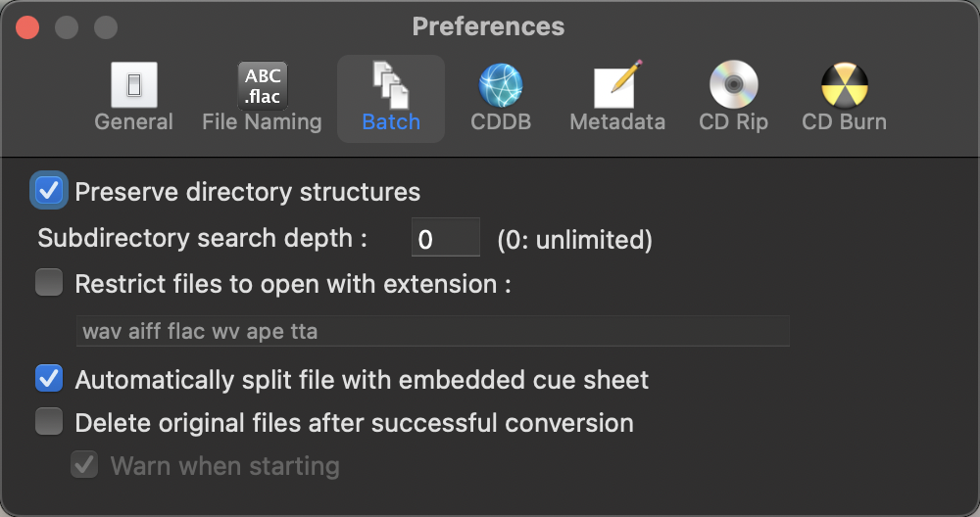Click the file extensions text field
980x517 pixels.
coord(432,331)
